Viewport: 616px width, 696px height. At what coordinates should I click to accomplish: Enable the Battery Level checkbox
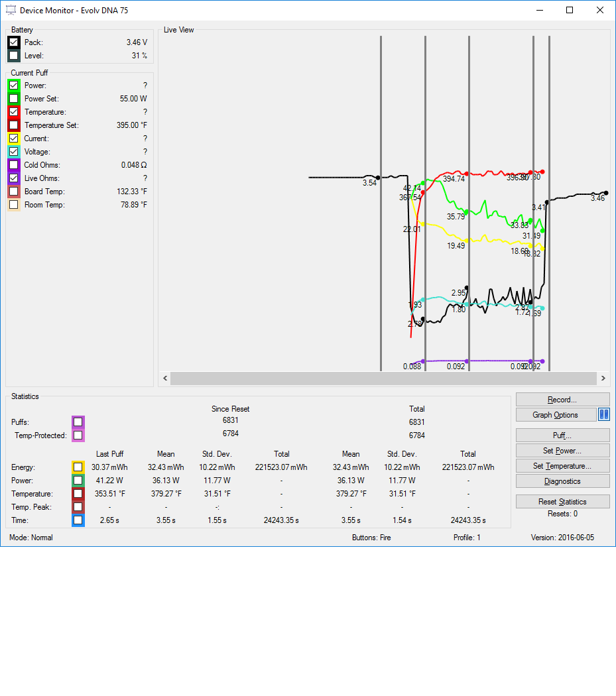(14, 56)
